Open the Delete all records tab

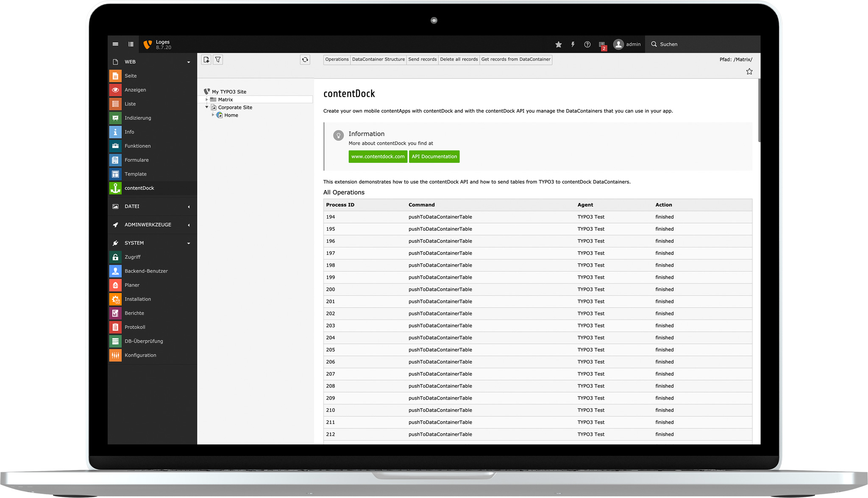click(x=459, y=59)
